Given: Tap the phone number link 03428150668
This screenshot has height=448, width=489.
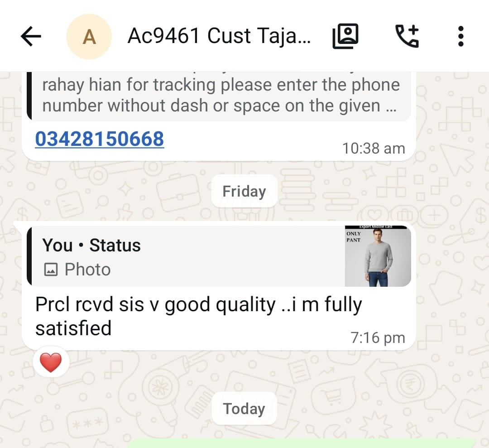Looking at the screenshot, I should coord(100,139).
